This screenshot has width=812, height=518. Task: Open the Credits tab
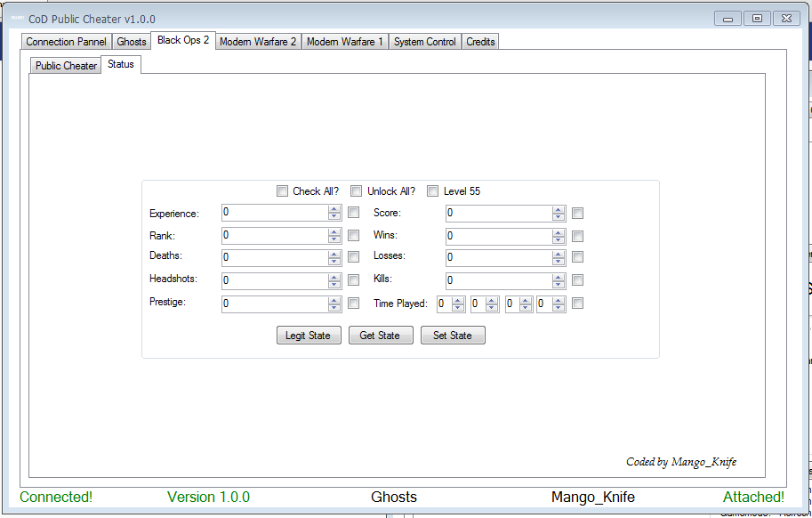[480, 42]
